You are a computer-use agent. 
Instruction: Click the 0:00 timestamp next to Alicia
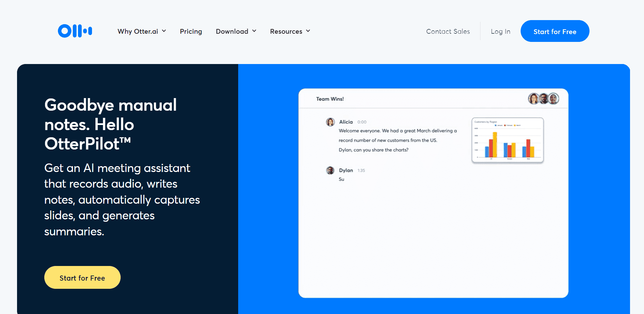362,122
